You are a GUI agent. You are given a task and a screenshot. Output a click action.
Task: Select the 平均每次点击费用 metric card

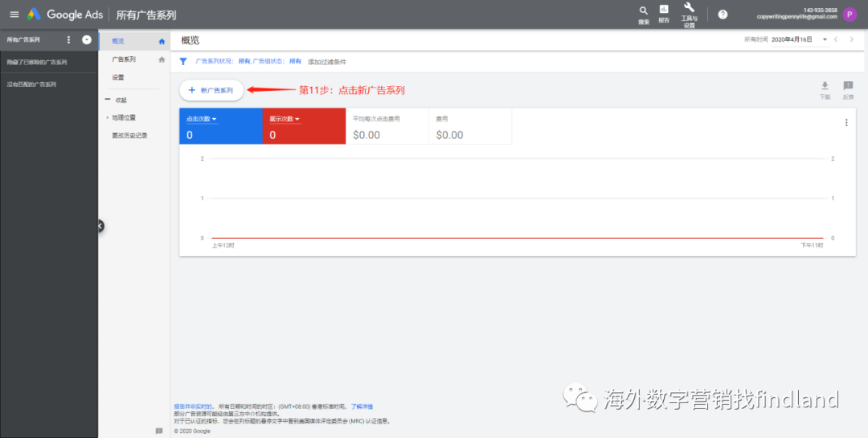pyautogui.click(x=387, y=126)
